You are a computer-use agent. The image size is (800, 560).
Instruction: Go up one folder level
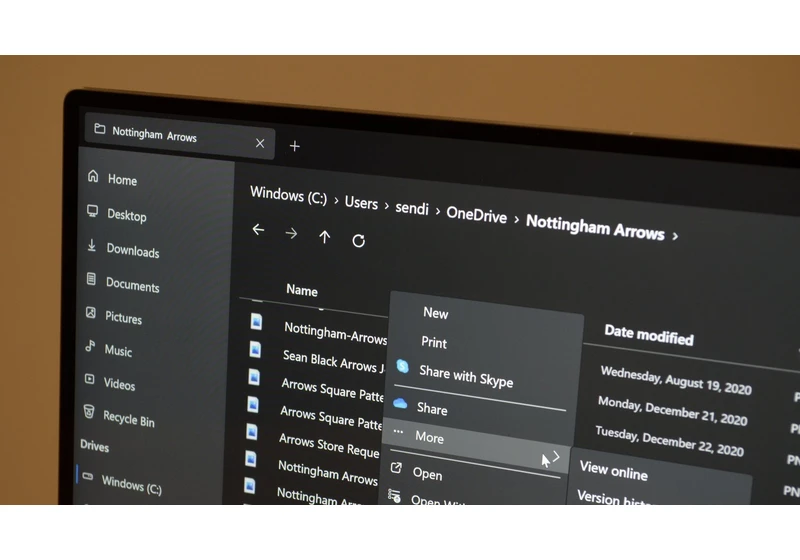point(324,237)
